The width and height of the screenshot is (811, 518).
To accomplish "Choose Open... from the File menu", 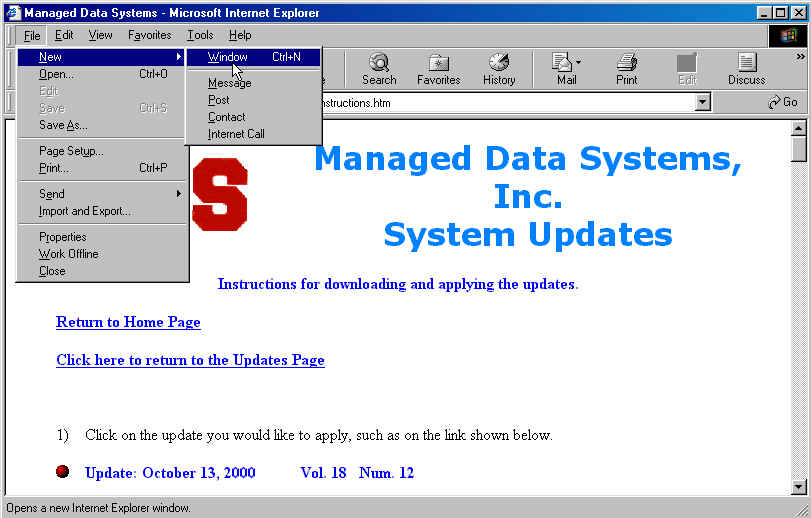I will pyautogui.click(x=101, y=74).
